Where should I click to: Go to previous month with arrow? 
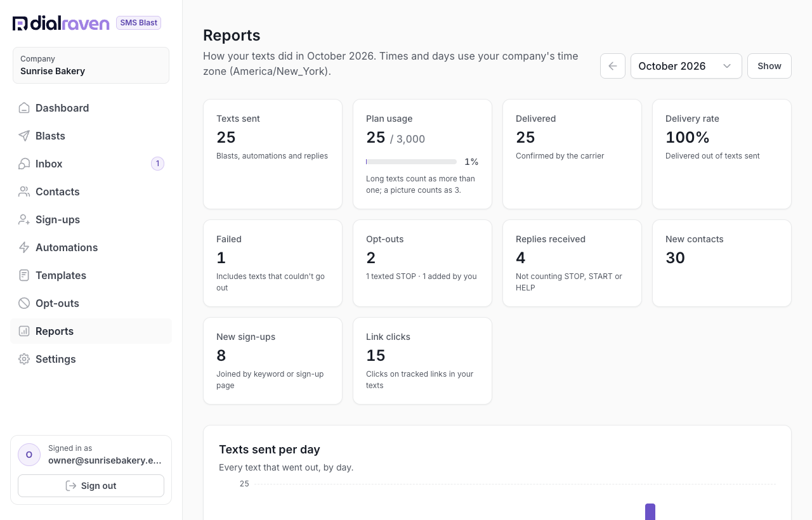[x=613, y=66]
